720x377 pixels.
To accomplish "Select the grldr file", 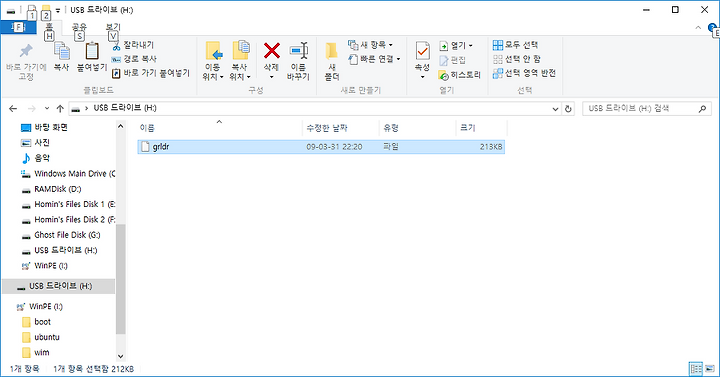I will [321, 147].
